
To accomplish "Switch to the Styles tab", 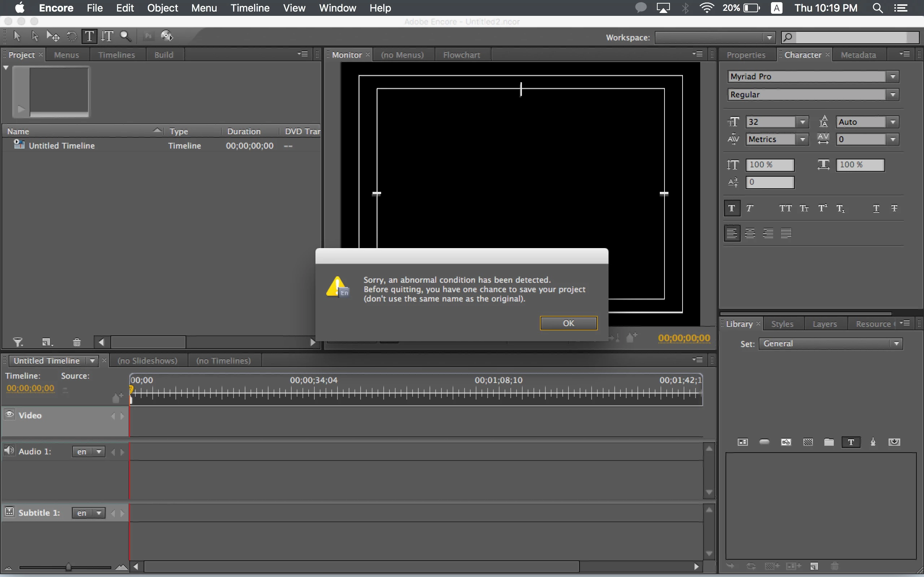I will click(782, 323).
